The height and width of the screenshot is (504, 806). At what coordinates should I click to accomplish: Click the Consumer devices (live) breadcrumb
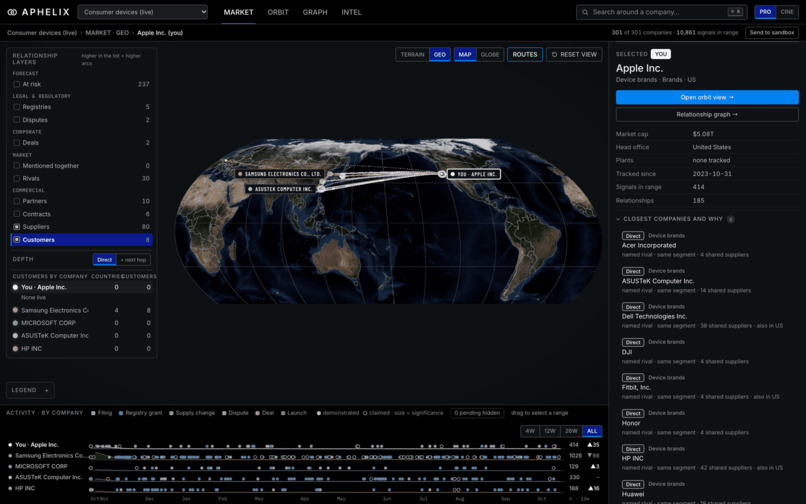[x=42, y=33]
